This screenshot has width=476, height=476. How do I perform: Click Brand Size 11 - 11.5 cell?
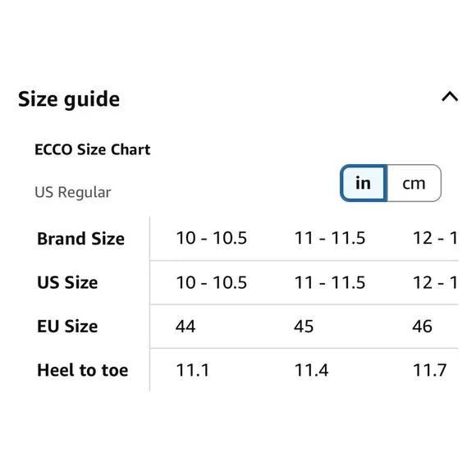coord(330,238)
